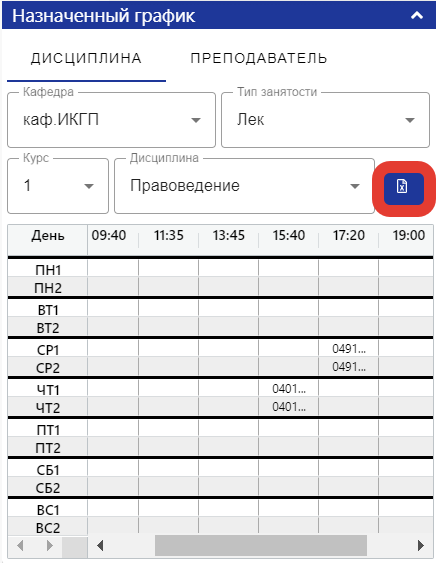Click left arrow of table scrollbar
Screen dimensions: 436x563
coord(101,546)
